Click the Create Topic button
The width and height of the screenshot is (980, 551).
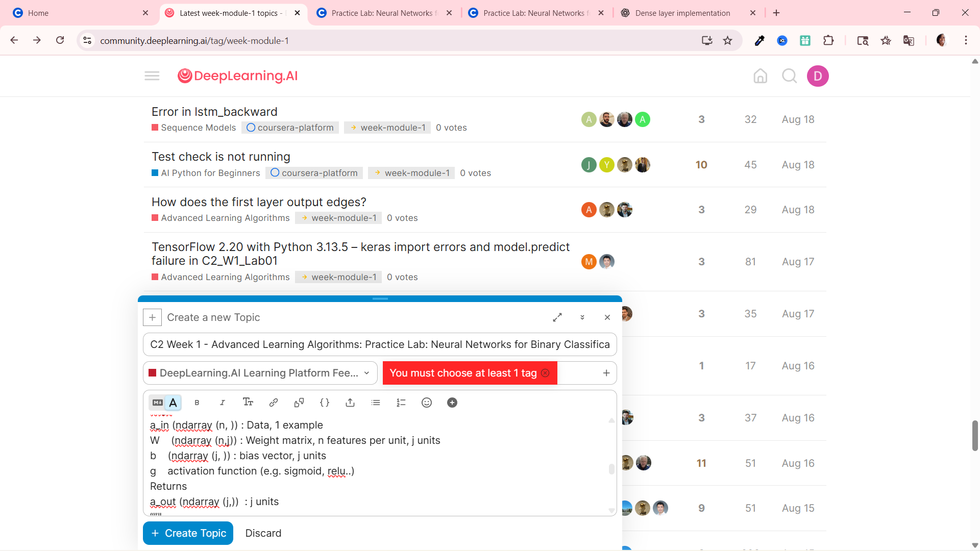coord(188,533)
